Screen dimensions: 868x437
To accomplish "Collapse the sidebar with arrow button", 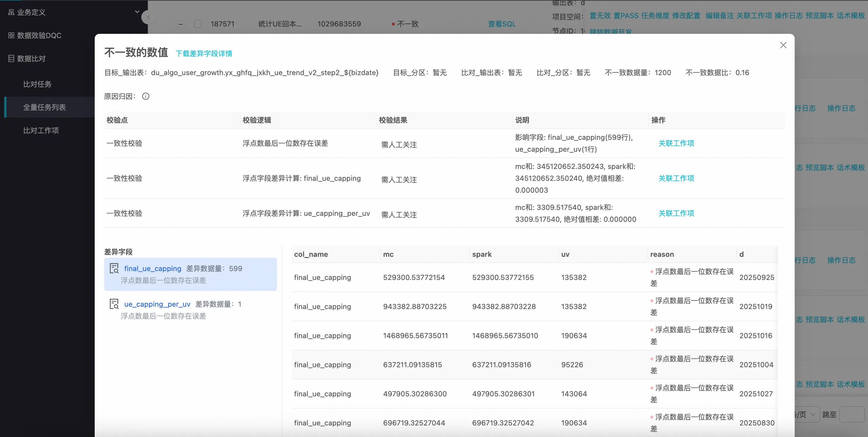I will click(148, 17).
